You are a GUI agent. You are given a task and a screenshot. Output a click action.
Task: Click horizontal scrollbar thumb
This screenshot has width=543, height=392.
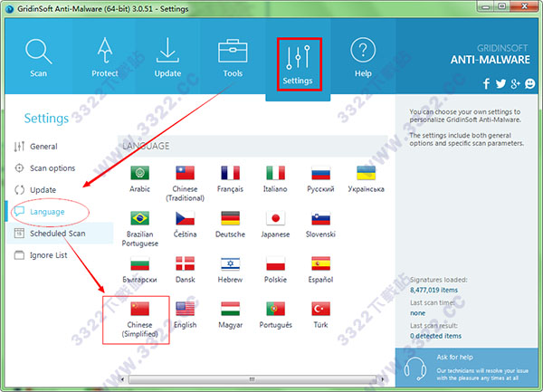pyautogui.click(x=252, y=379)
